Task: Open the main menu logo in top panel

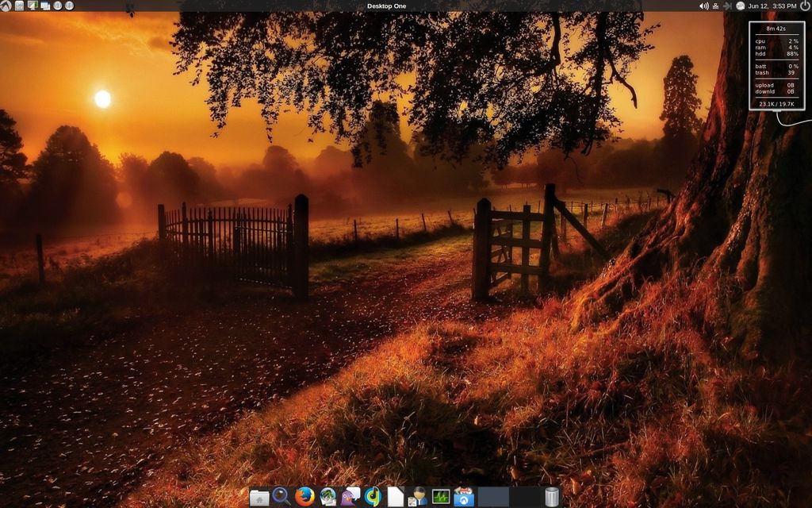Action: tap(6, 6)
